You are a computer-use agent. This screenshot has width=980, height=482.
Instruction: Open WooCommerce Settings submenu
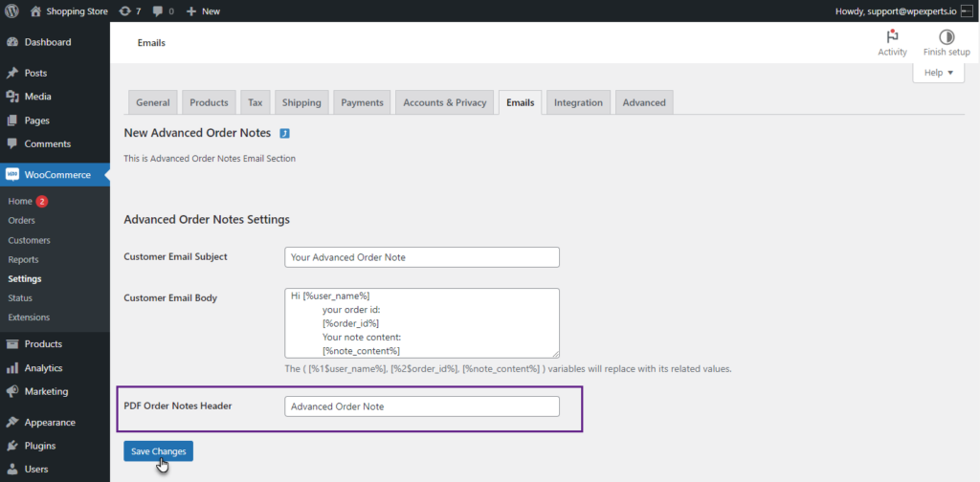(x=25, y=278)
